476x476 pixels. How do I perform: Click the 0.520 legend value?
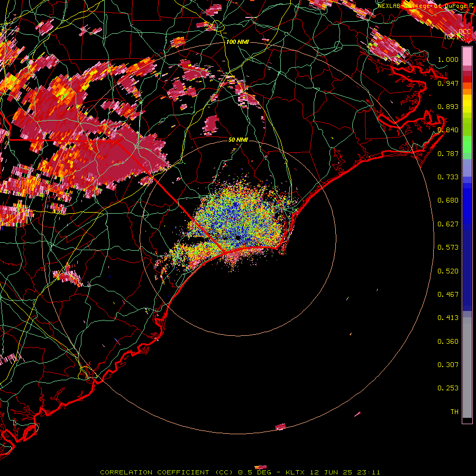(448, 271)
